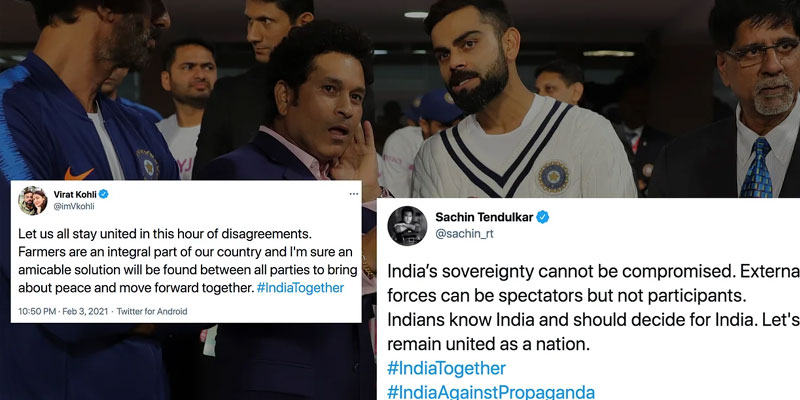Click the Virat Kohli display name
800x400 pixels.
[x=75, y=194]
